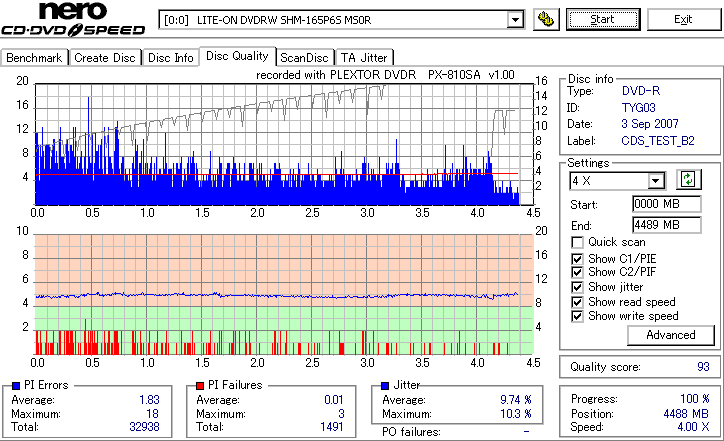Open the Advanced settings button

click(x=670, y=335)
